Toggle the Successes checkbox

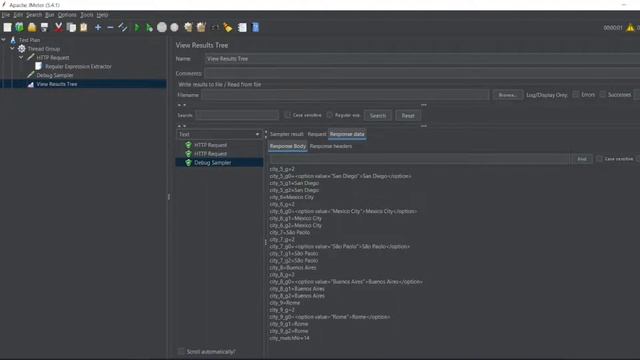tap(602, 95)
